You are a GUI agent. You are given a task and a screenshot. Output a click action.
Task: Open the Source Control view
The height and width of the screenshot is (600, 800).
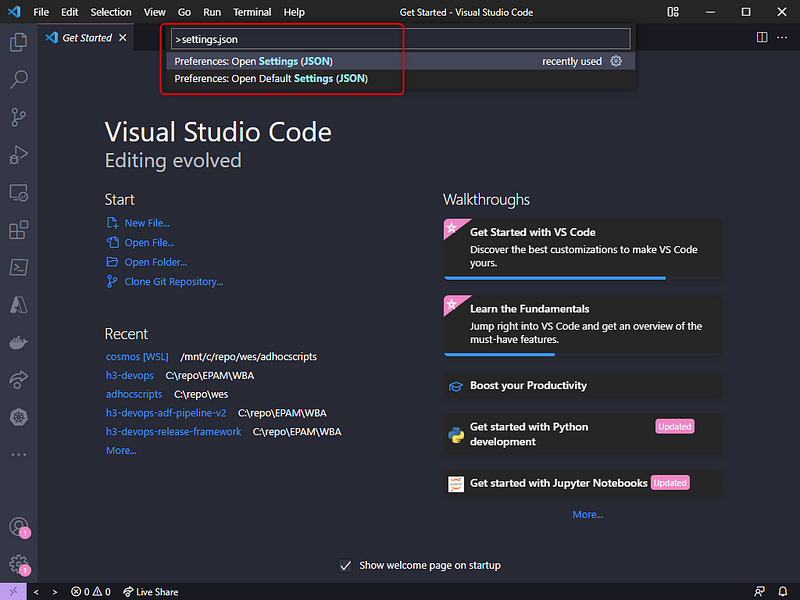[x=18, y=117]
